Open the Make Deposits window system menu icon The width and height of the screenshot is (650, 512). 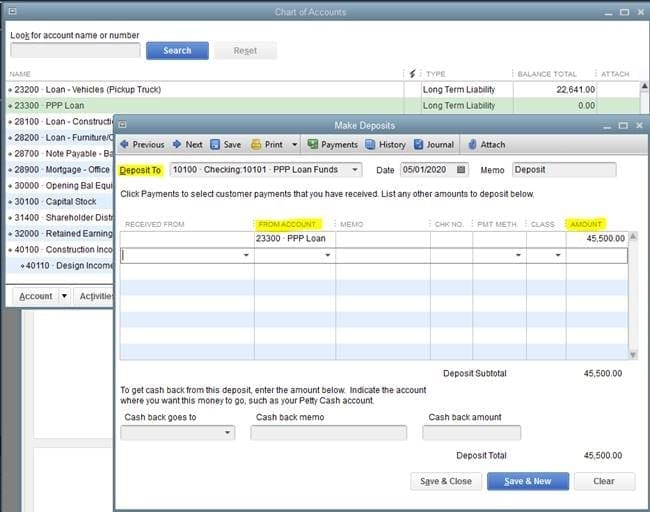point(122,124)
